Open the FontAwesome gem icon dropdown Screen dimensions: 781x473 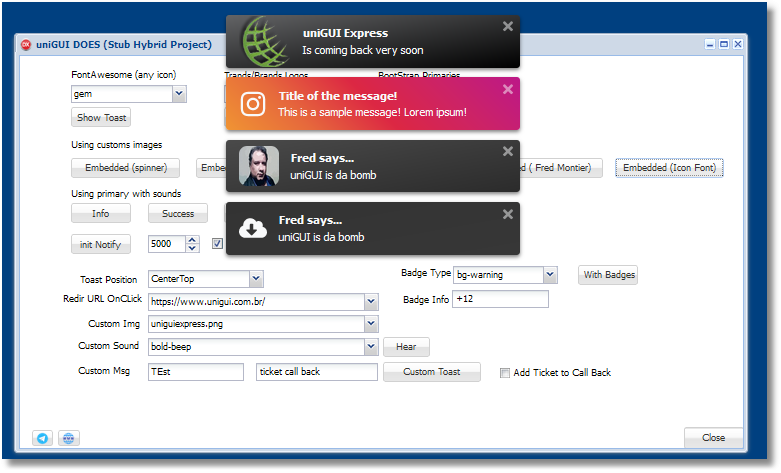pyautogui.click(x=179, y=94)
